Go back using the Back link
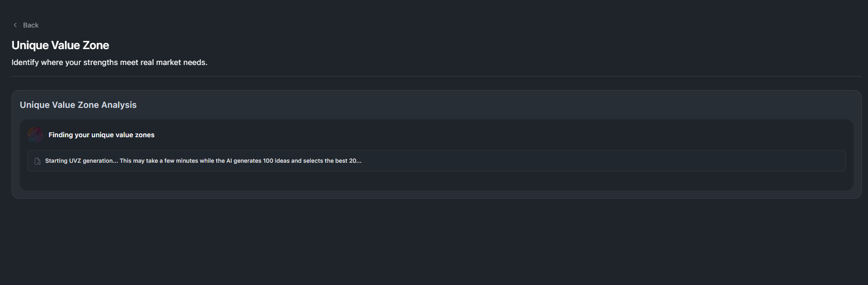The height and width of the screenshot is (285, 868). (31, 25)
